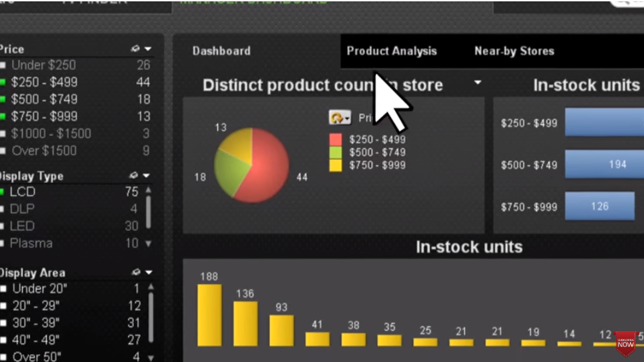
Task: Click the red $250 - $499 legend swatch
Action: 335,140
